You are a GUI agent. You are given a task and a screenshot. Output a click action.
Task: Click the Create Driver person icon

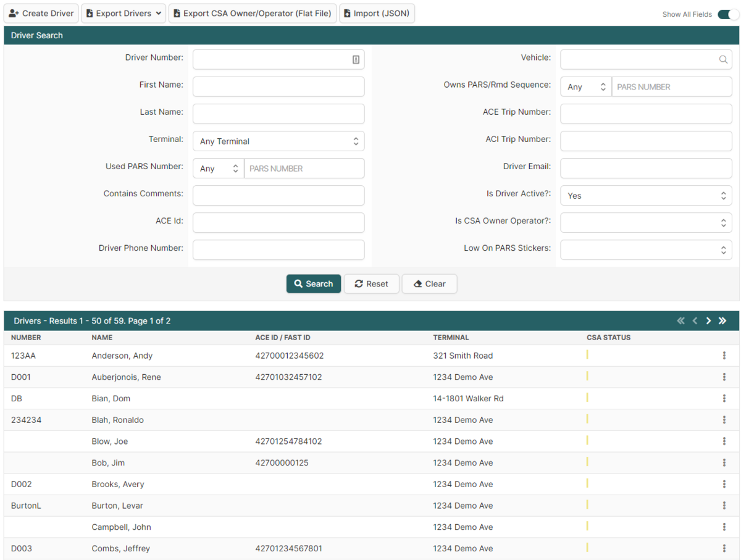click(x=15, y=13)
